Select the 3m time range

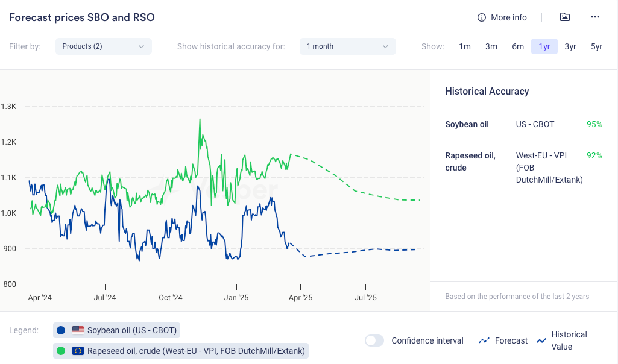coord(491,46)
